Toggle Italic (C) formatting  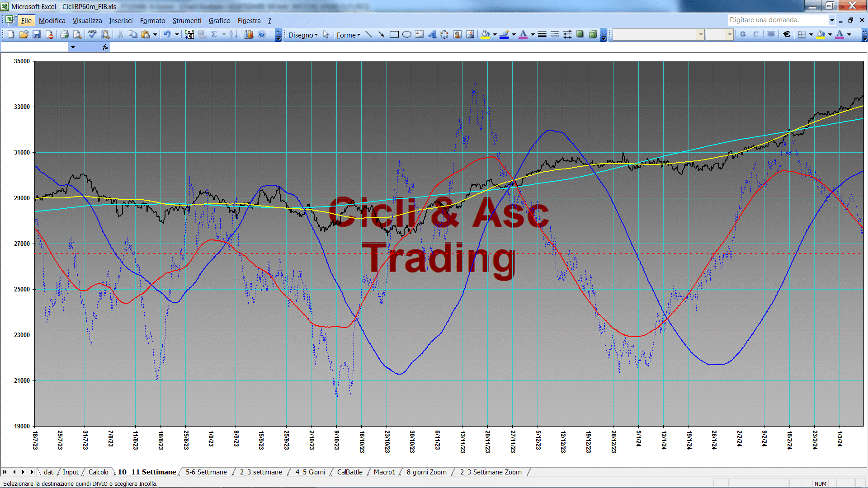755,34
